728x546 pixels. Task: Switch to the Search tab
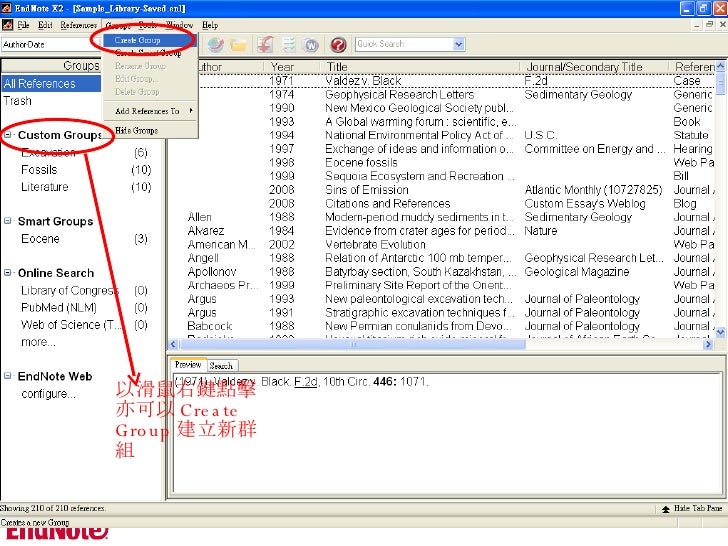pos(221,366)
